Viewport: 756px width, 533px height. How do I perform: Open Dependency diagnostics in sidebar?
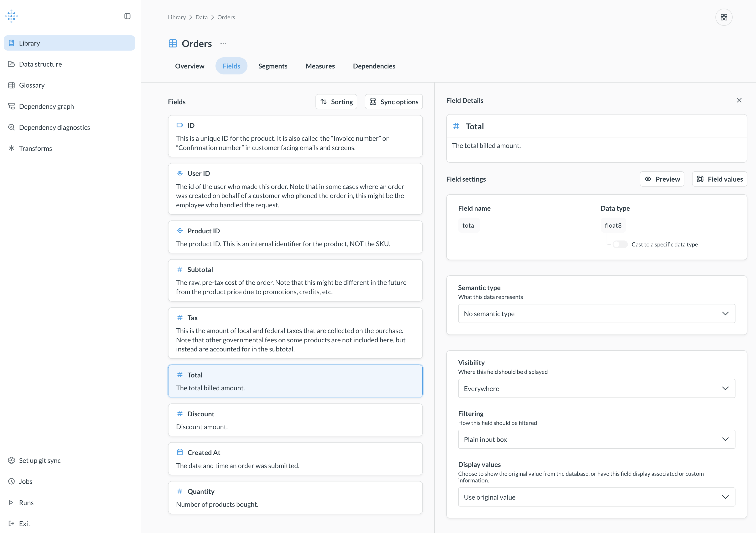tap(54, 127)
